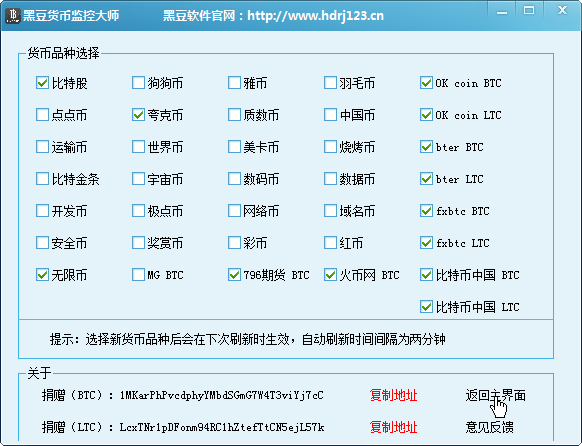This screenshot has height=446, width=582.
Task: Close the 黑豆货币监控大师 window
Action: click(x=562, y=10)
